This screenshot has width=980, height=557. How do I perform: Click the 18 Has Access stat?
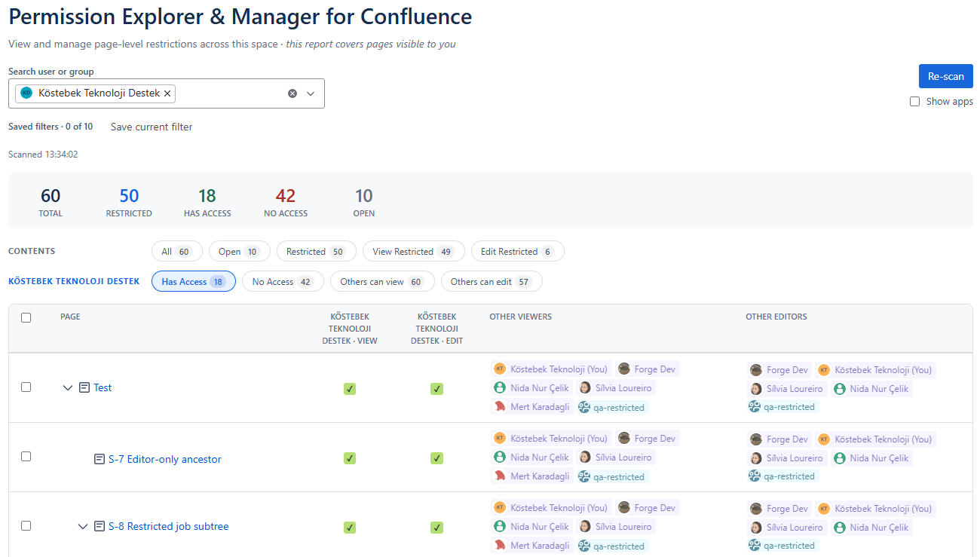(207, 203)
